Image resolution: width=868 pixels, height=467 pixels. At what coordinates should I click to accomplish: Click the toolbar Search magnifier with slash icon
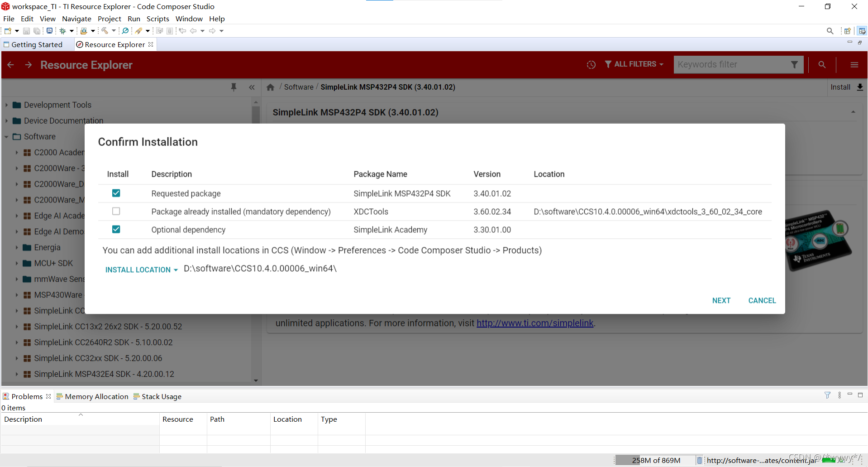click(x=125, y=31)
